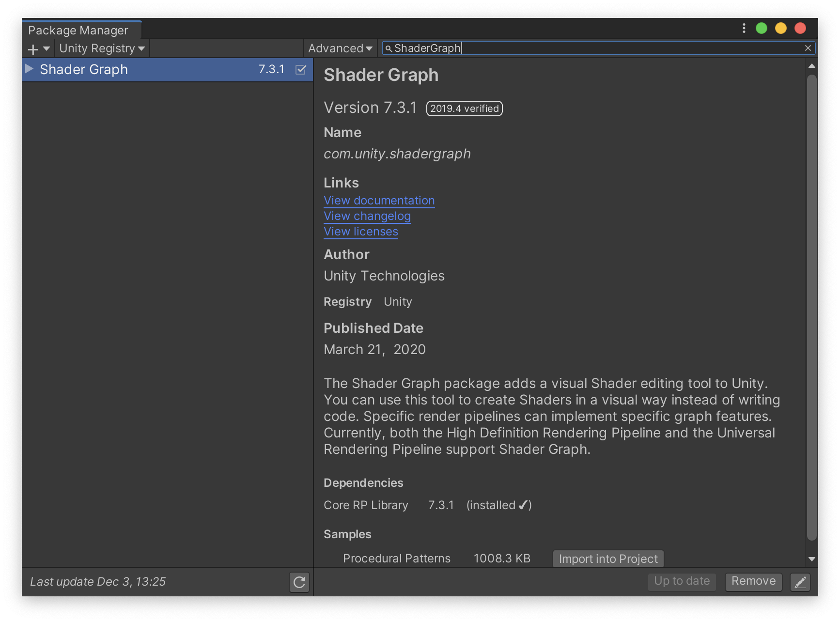Click the green macOS window button

coord(761,28)
